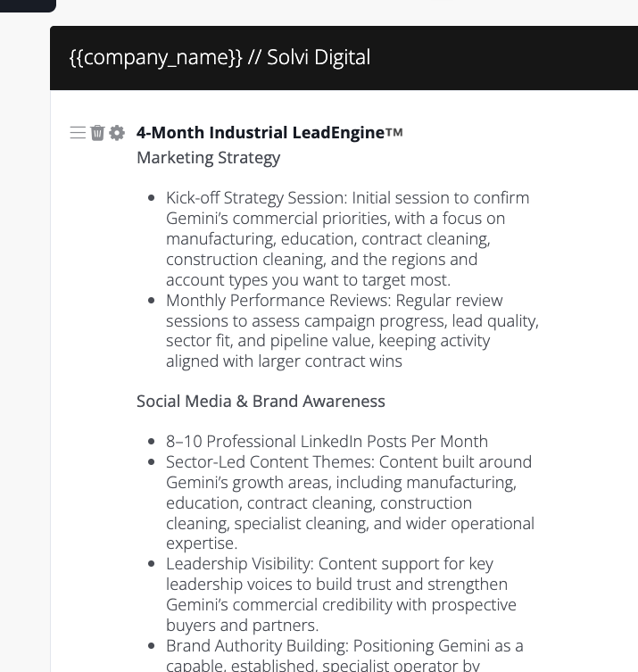This screenshot has width=638, height=672.
Task: Click the 4-Month Industrial LeadEngine title
Action: (261, 132)
